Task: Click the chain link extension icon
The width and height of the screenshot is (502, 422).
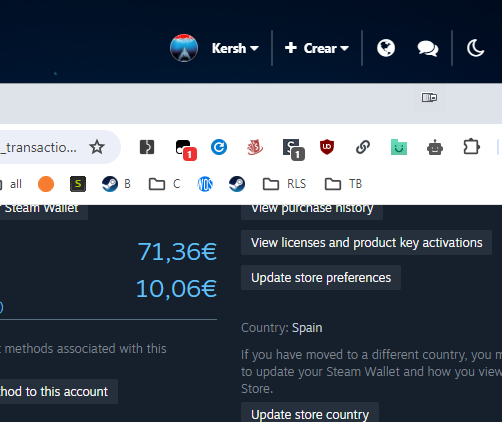Action: click(363, 147)
